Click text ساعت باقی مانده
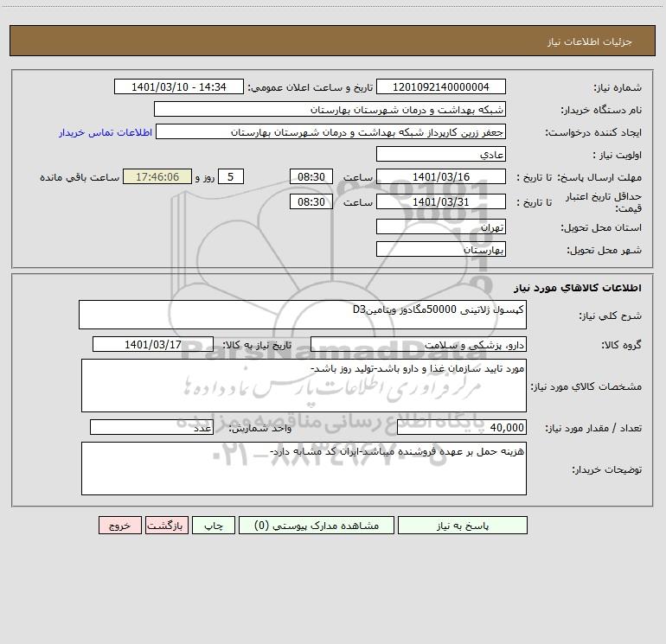This screenshot has width=666, height=644. [x=80, y=177]
